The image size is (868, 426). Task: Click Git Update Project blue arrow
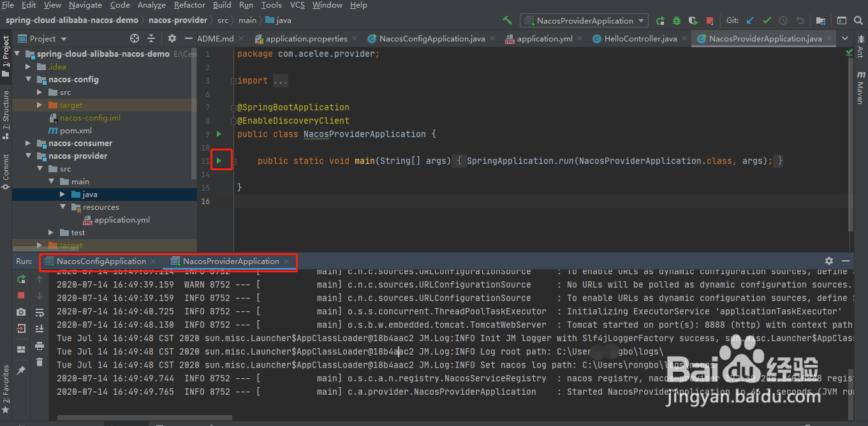(x=750, y=20)
